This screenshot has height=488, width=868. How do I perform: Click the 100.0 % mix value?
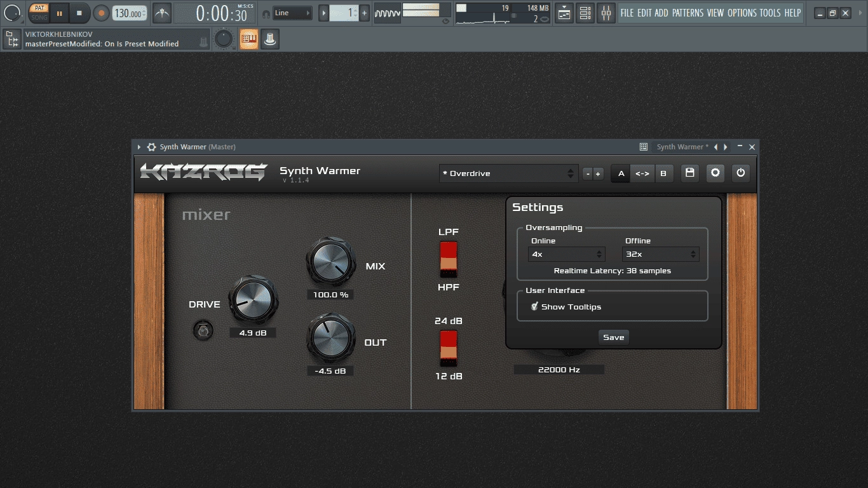pos(330,295)
